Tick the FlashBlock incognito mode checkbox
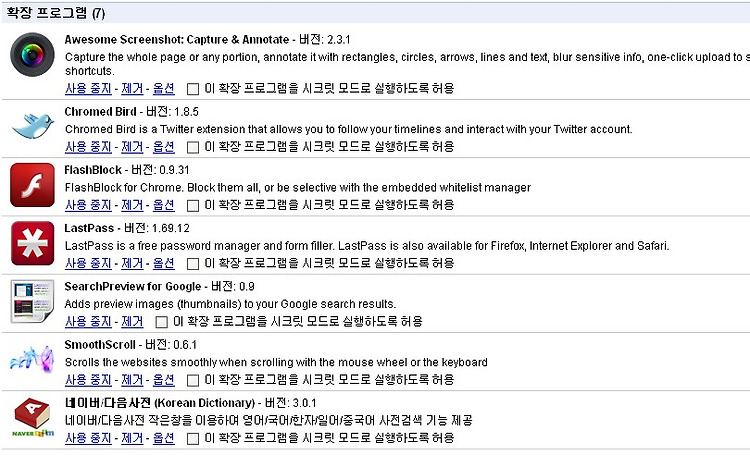This screenshot has width=750, height=455. click(193, 206)
